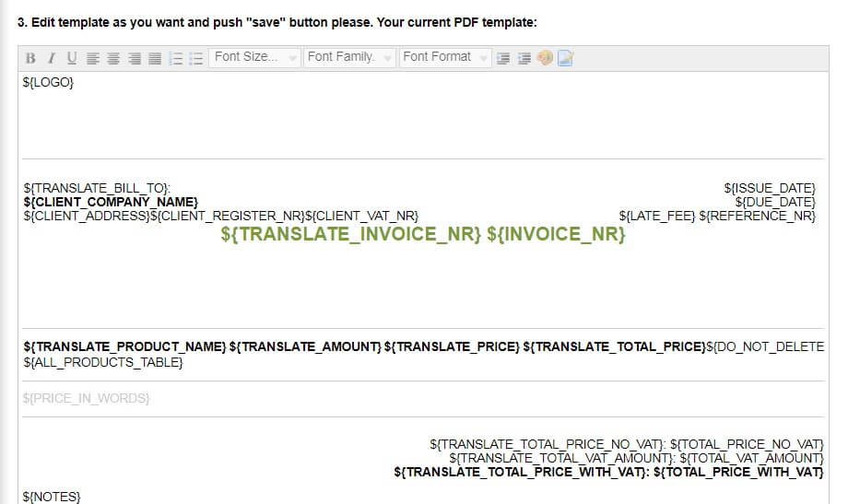Image resolution: width=848 pixels, height=504 pixels.
Task: Click the outdent icon
Action: 503,58
